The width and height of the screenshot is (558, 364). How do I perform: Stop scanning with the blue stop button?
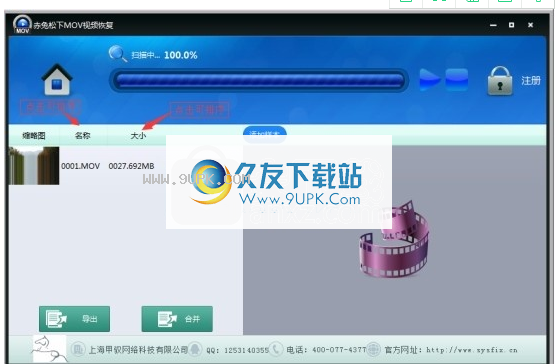[457, 79]
